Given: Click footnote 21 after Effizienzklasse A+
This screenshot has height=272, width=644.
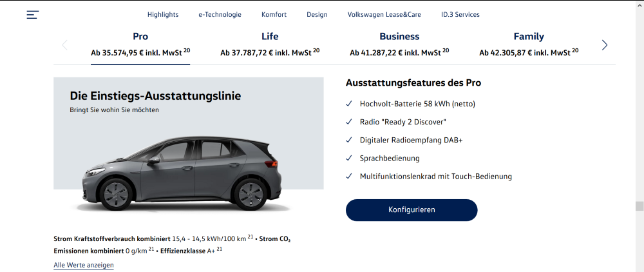Looking at the screenshot, I should 219,249.
